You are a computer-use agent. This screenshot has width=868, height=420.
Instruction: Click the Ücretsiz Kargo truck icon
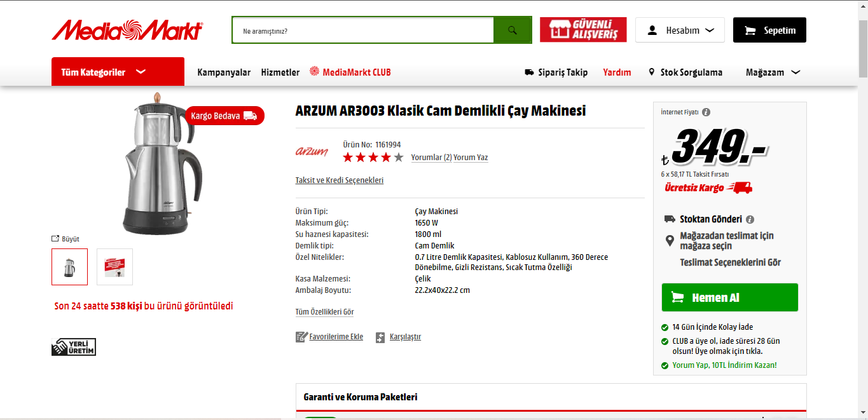coord(740,187)
